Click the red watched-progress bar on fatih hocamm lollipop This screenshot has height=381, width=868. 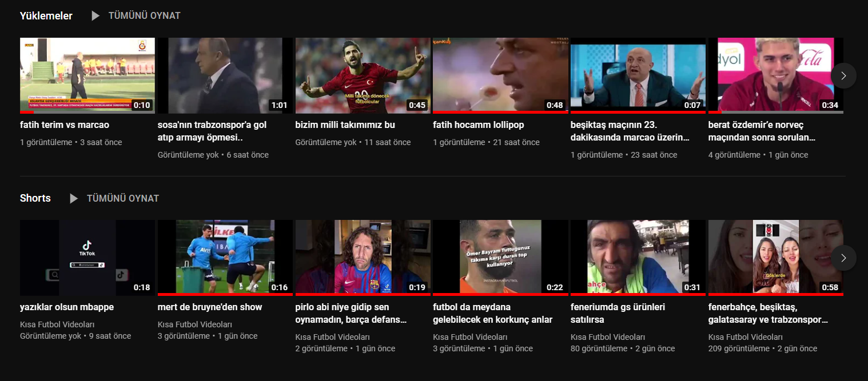(x=500, y=113)
